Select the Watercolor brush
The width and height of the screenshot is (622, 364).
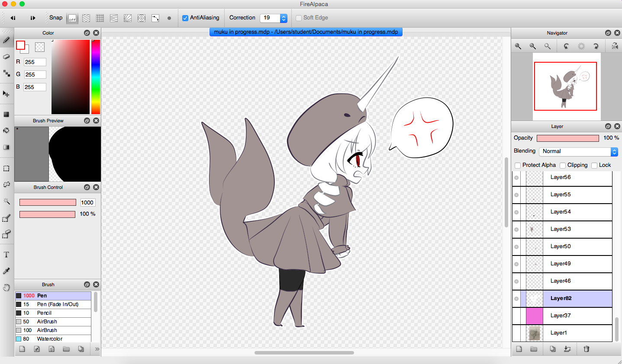click(53, 339)
